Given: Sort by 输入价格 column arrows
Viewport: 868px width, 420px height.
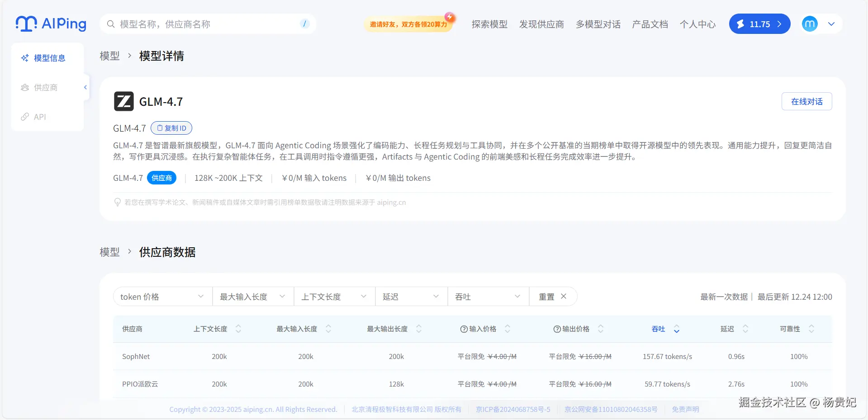Looking at the screenshot, I should [x=508, y=329].
